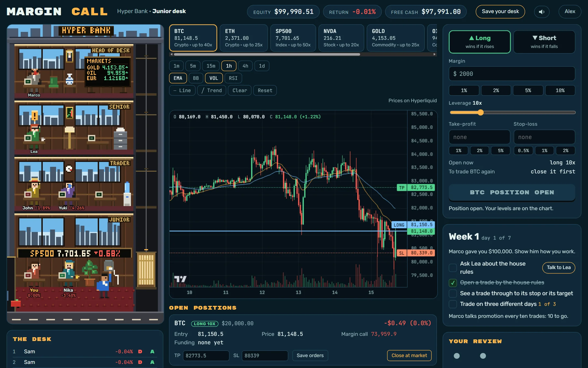588x368 pixels.
Task: Click first review dot in Your Review
Action: click(x=457, y=356)
